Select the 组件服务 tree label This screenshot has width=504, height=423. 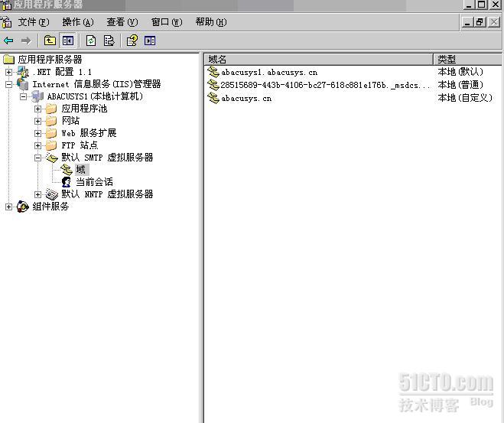(x=50, y=207)
